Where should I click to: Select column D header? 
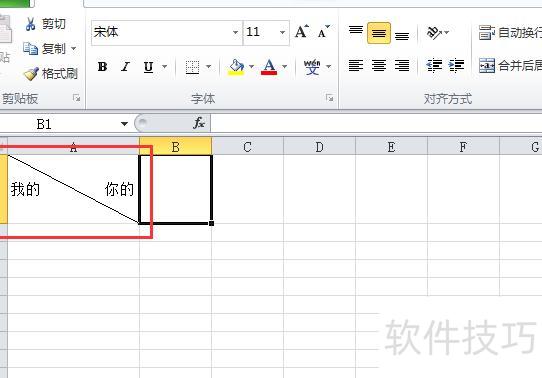(x=319, y=147)
